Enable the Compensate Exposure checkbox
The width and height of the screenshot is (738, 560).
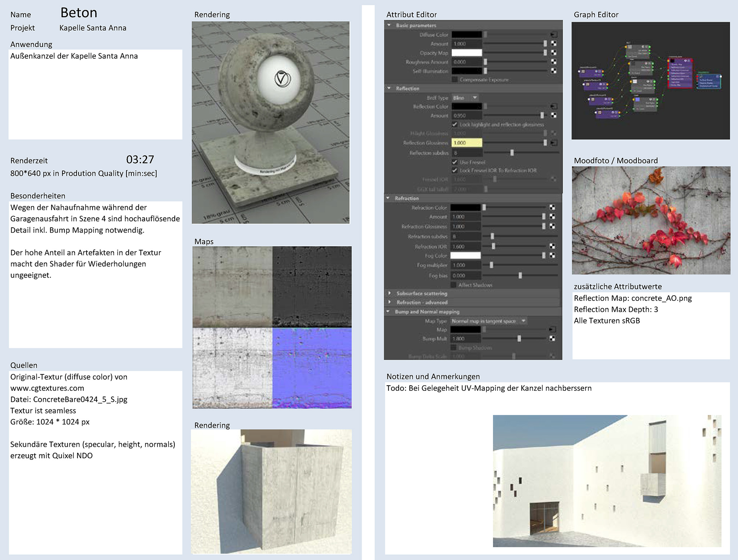coord(455,80)
